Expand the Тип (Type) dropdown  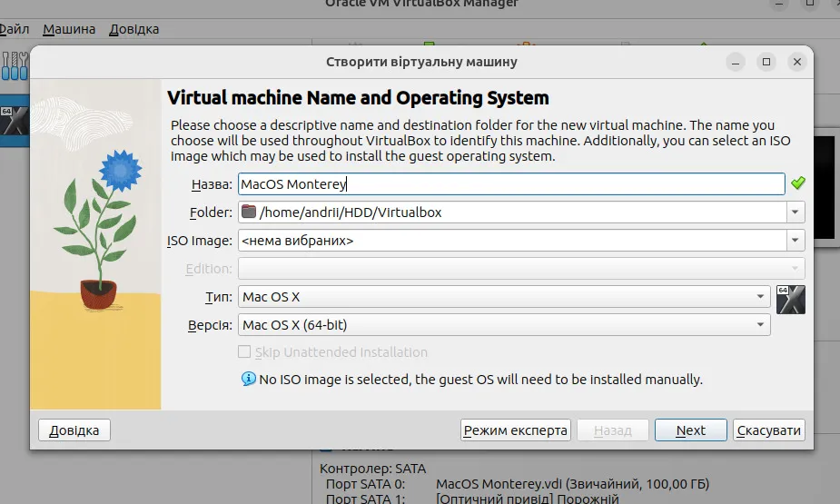coord(760,297)
